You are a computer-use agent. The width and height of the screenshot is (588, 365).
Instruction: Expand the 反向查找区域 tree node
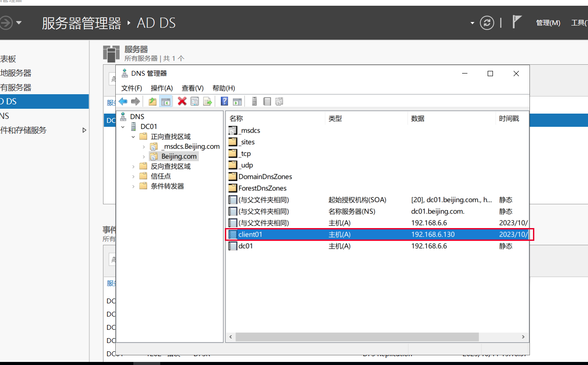pyautogui.click(x=133, y=166)
